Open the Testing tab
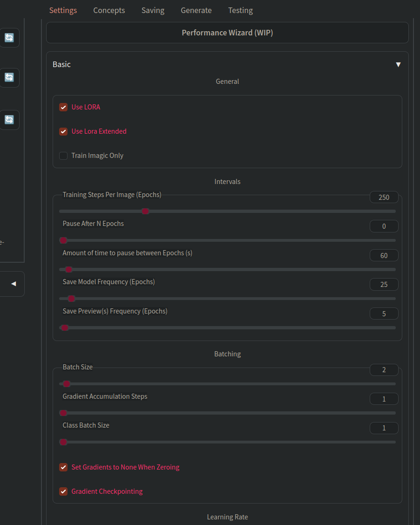420x525 pixels. tap(240, 10)
